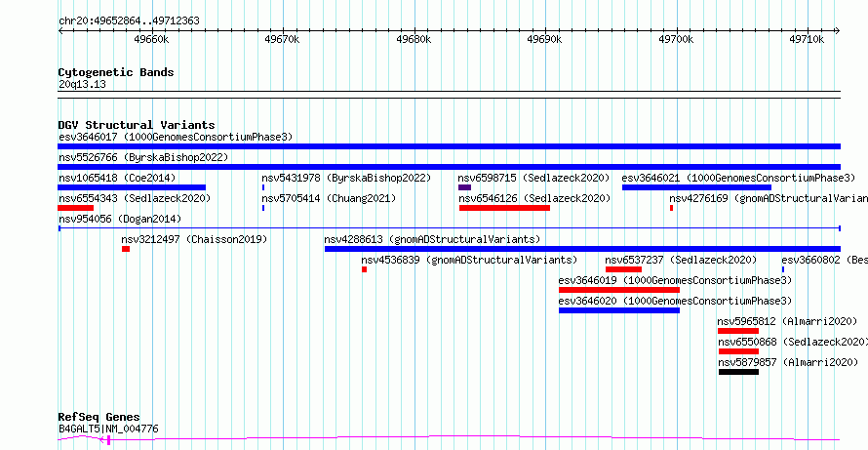Click the red bar of esv3646019
The width and height of the screenshot is (868, 450).
619,290
